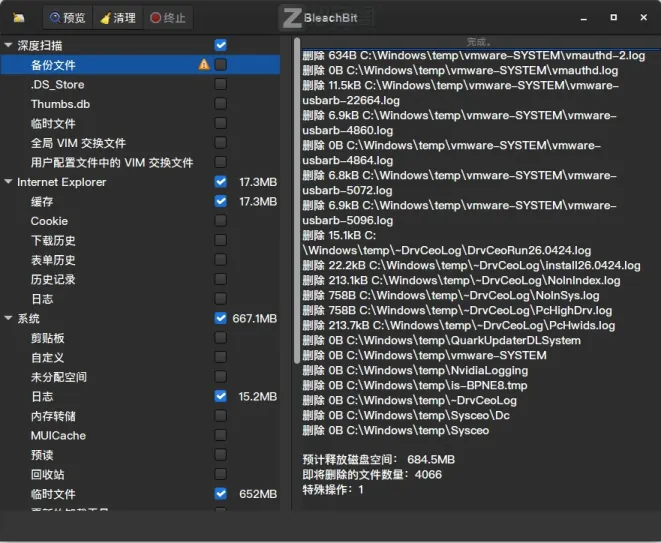Collapse the 系统 category
Viewport: 661px width, 543px height.
tap(8, 318)
